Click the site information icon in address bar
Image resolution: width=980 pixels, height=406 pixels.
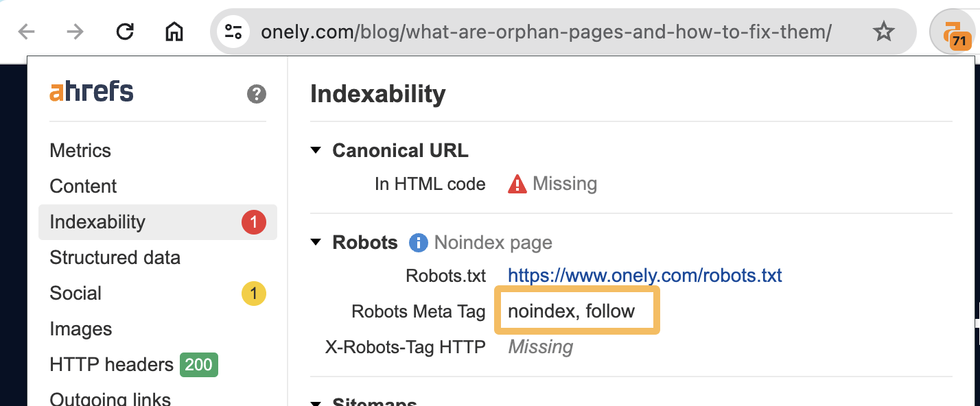[233, 31]
